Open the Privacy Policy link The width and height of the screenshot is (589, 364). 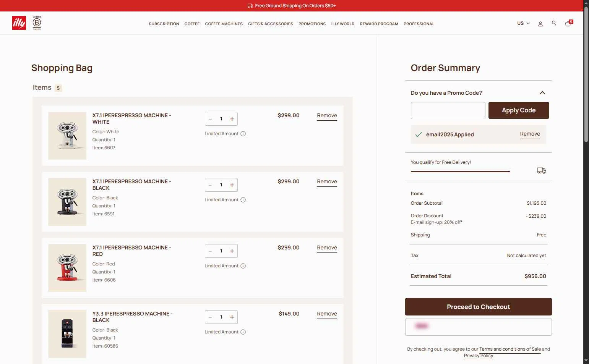[x=479, y=356]
